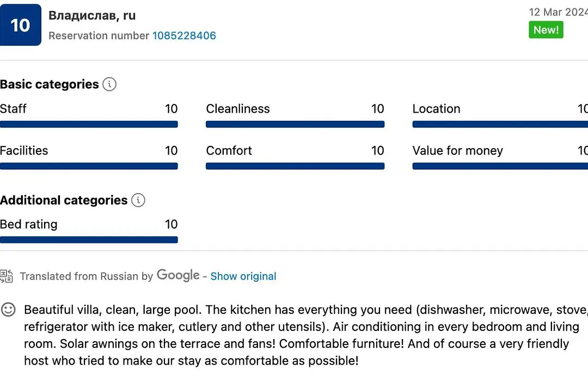This screenshot has height=381, width=588.
Task: Click the Cleanliness rating bar
Action: tap(295, 125)
